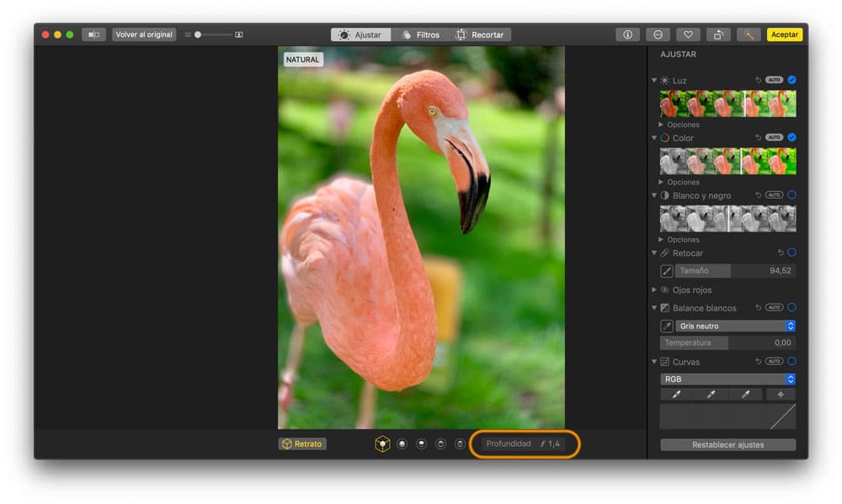Select the fourth portrait lighting effect
The image size is (842, 504).
pyautogui.click(x=441, y=444)
